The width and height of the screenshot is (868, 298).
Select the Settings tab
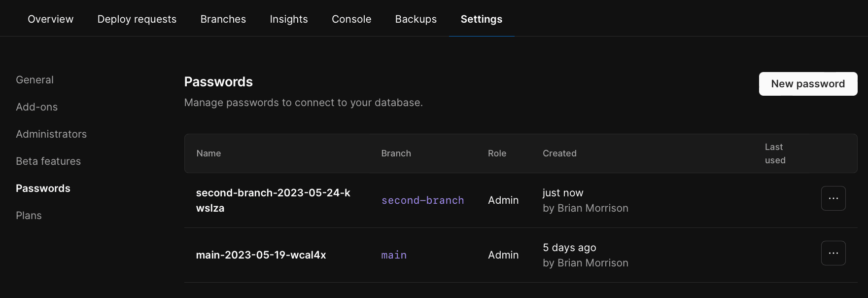(481, 19)
